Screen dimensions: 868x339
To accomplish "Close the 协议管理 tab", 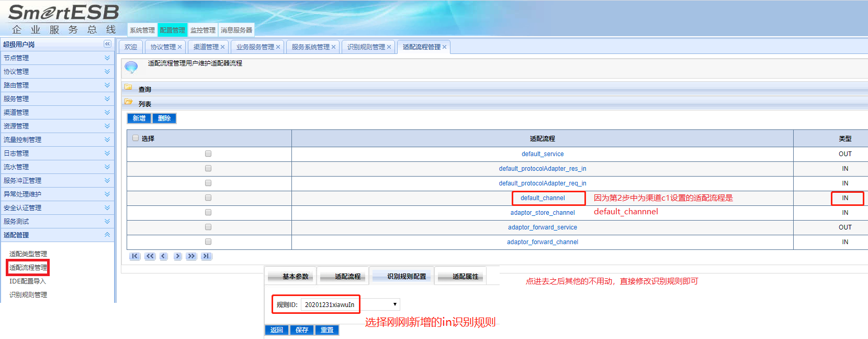I will [179, 47].
